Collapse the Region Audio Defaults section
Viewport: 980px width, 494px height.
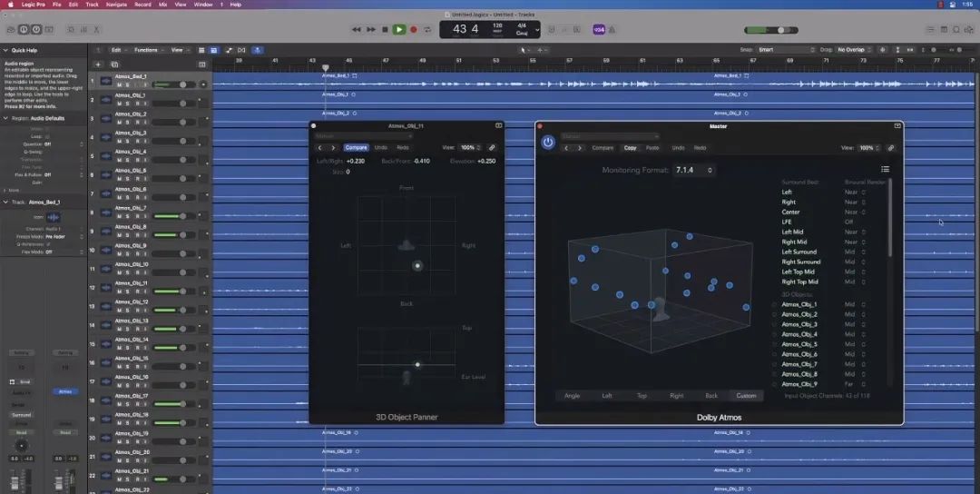[5, 118]
